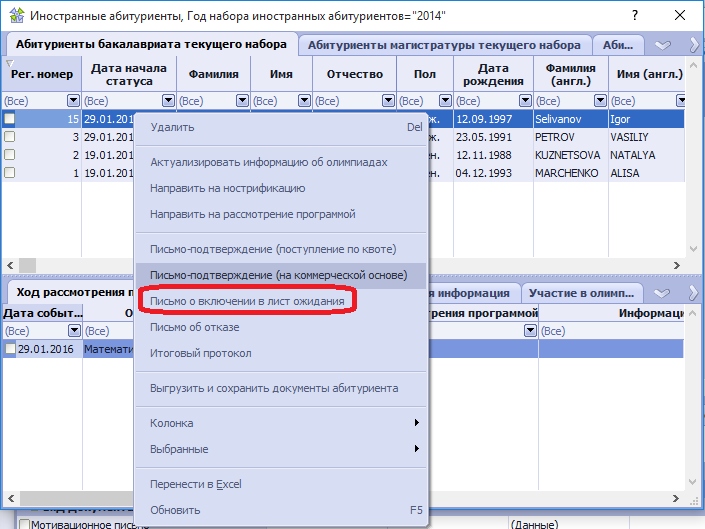Tick the checkbox for row number 2
The width and height of the screenshot is (705, 529).
pyautogui.click(x=9, y=155)
